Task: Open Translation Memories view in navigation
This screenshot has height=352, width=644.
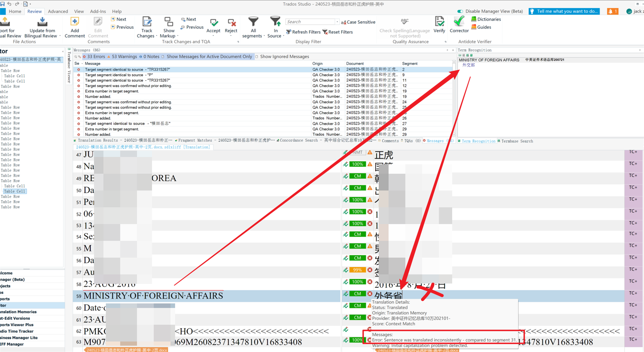Action: (x=19, y=312)
